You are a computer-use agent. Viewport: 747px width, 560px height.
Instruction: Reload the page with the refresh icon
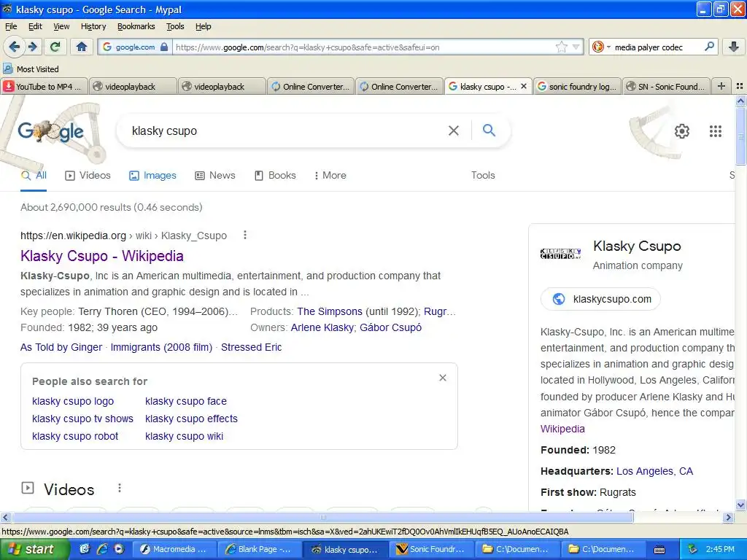click(55, 47)
